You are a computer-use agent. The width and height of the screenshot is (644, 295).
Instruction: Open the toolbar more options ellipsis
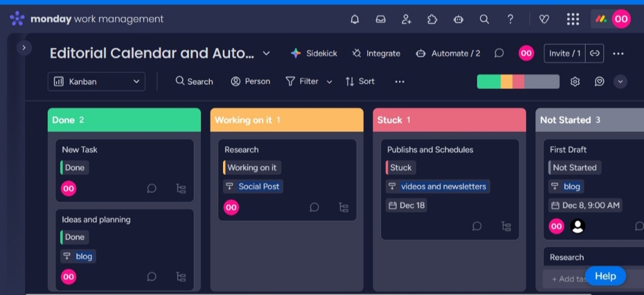400,81
